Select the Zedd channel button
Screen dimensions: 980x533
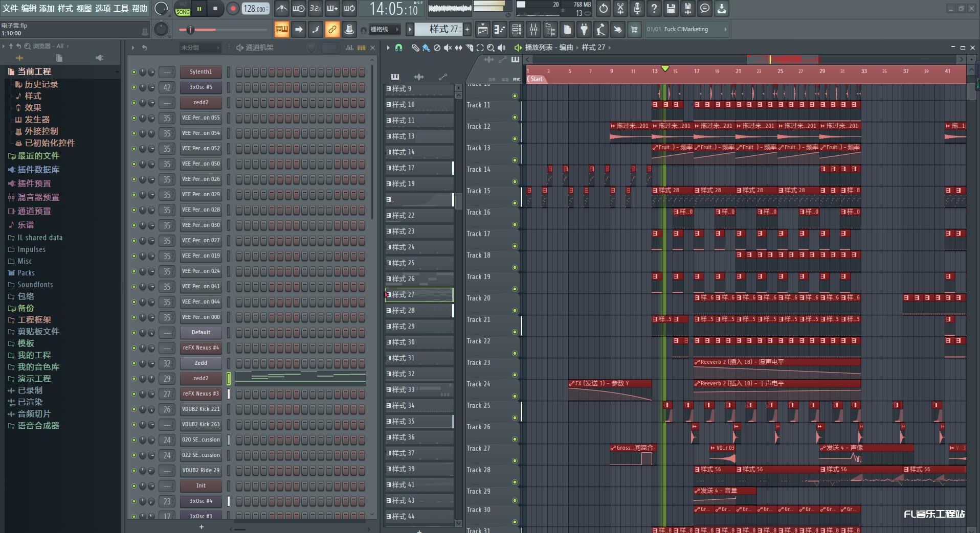(201, 363)
